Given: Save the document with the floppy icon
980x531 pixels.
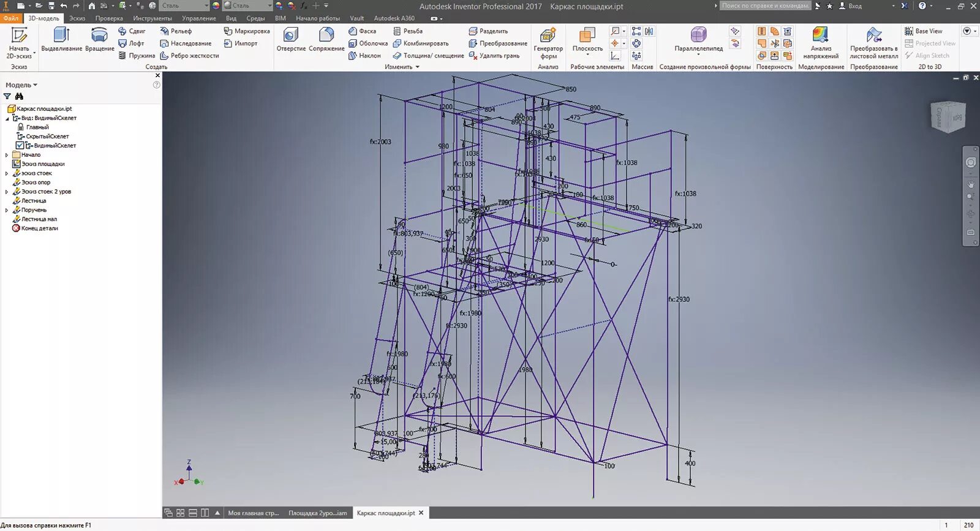Looking at the screenshot, I should [x=51, y=6].
